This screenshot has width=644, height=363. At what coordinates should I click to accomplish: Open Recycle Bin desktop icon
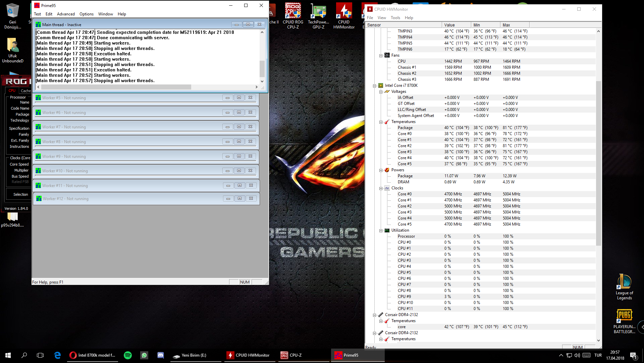(x=12, y=16)
